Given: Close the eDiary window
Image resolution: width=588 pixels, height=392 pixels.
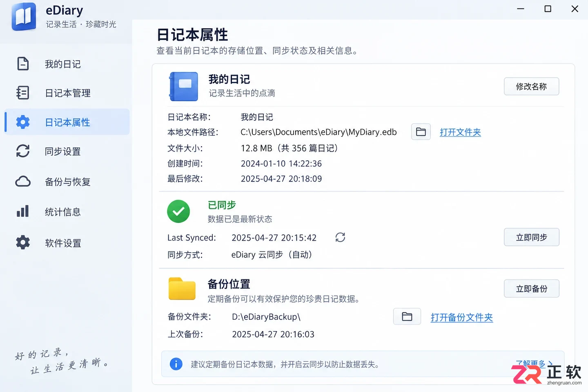Looking at the screenshot, I should pyautogui.click(x=575, y=9).
